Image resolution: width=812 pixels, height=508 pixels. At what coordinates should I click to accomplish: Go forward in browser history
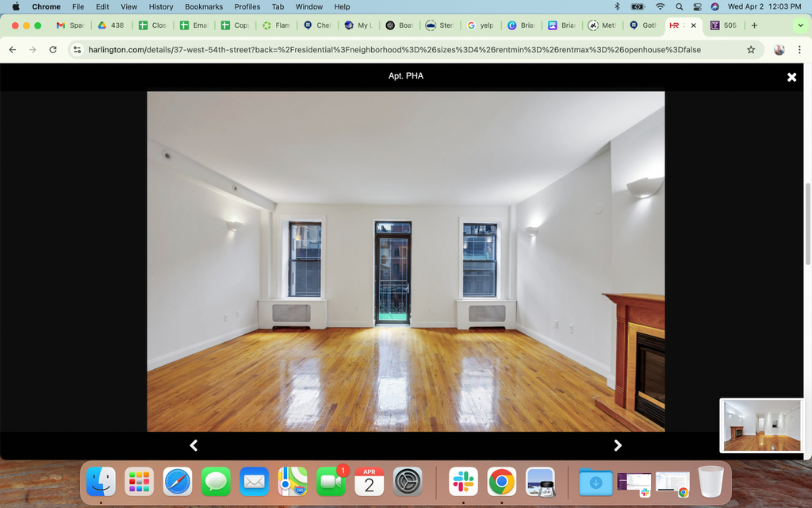click(33, 50)
